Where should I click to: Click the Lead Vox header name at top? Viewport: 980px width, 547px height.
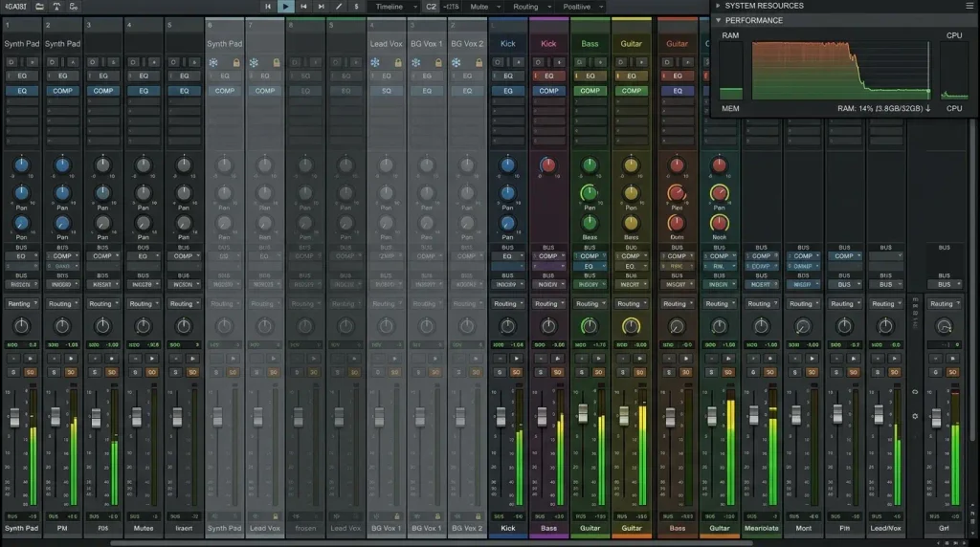(387, 44)
